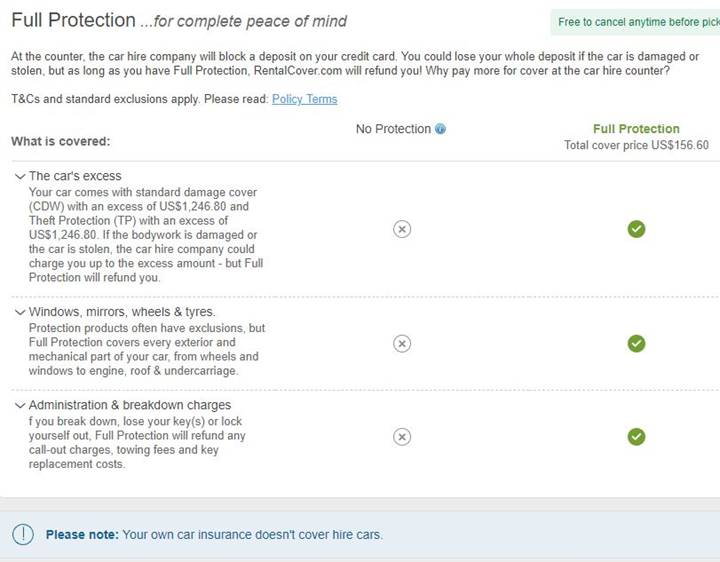This screenshot has height=562, width=720.
Task: Click the green checkmark for car's excess
Action: (636, 229)
